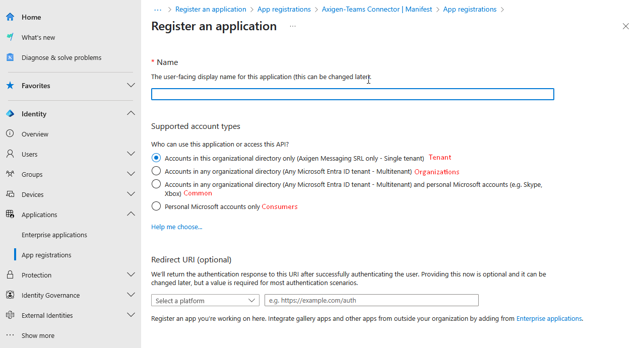Click the What's new icon

pyautogui.click(x=10, y=37)
